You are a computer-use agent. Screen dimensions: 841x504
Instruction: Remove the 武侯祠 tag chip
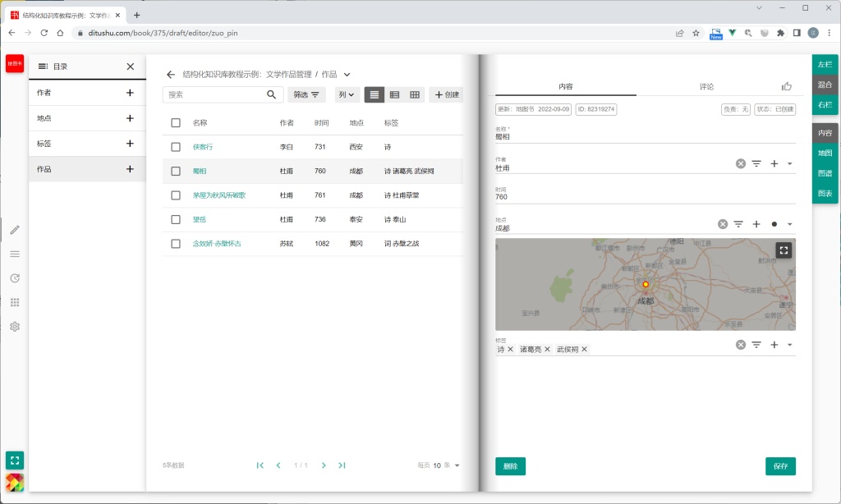click(584, 349)
